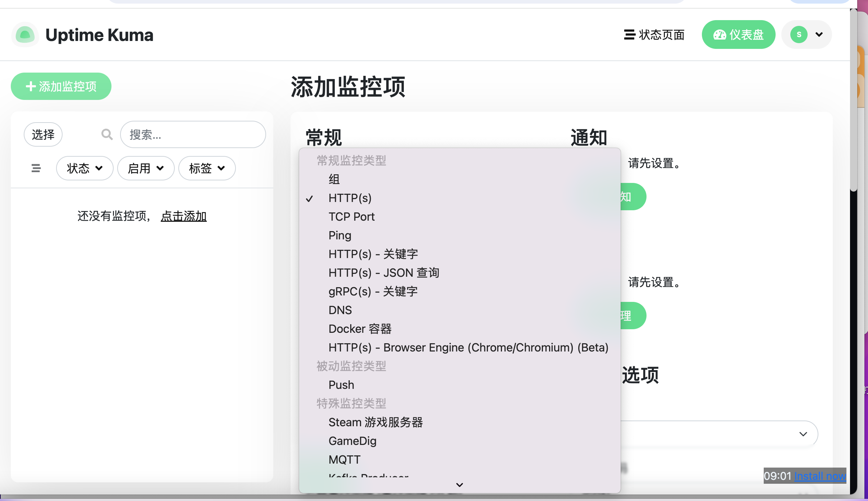Image resolution: width=868 pixels, height=501 pixels.
Task: Click the page vertical scrollbar
Action: pos(854,101)
